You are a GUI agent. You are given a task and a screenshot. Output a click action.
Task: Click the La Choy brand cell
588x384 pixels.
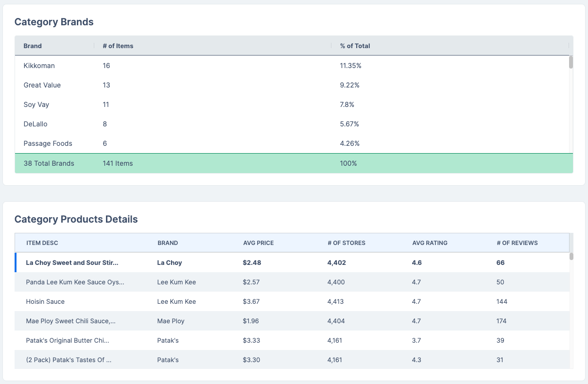pos(170,262)
